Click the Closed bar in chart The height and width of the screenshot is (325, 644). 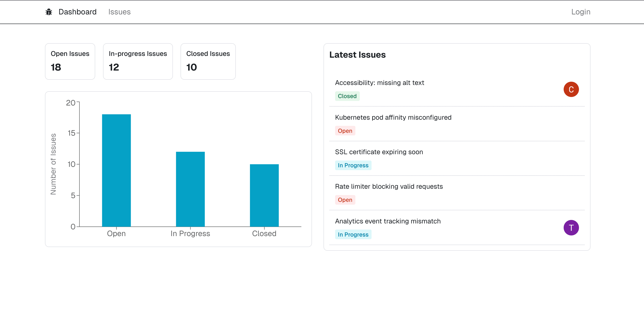tap(264, 195)
